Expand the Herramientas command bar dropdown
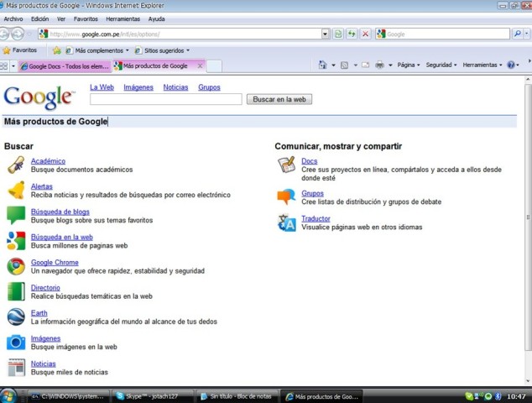The image size is (532, 403). [x=500, y=65]
